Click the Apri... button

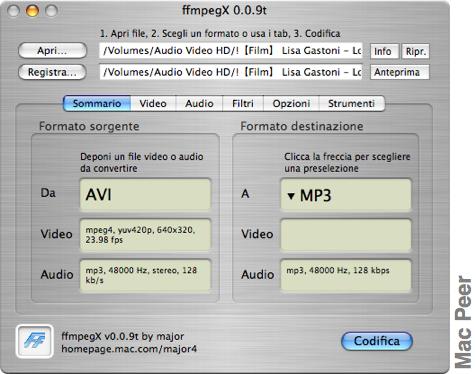(52, 51)
